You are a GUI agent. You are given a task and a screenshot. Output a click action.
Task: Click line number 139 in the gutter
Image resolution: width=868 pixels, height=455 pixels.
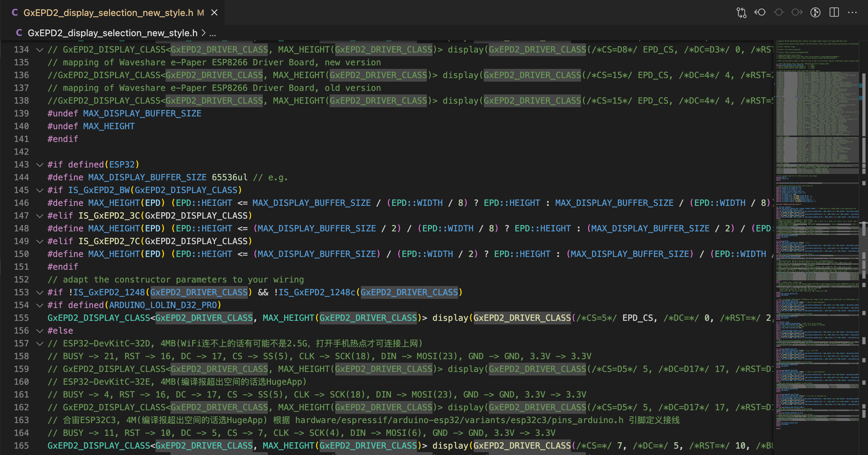tap(21, 114)
